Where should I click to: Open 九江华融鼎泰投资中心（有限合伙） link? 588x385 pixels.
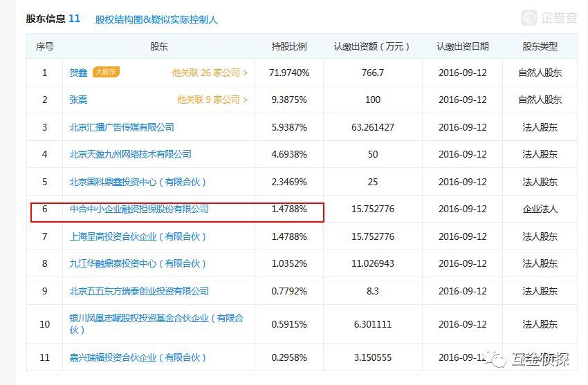coord(138,263)
